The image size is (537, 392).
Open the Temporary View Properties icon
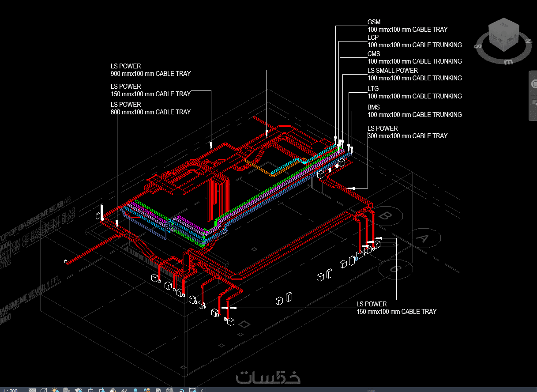[x=158, y=390]
